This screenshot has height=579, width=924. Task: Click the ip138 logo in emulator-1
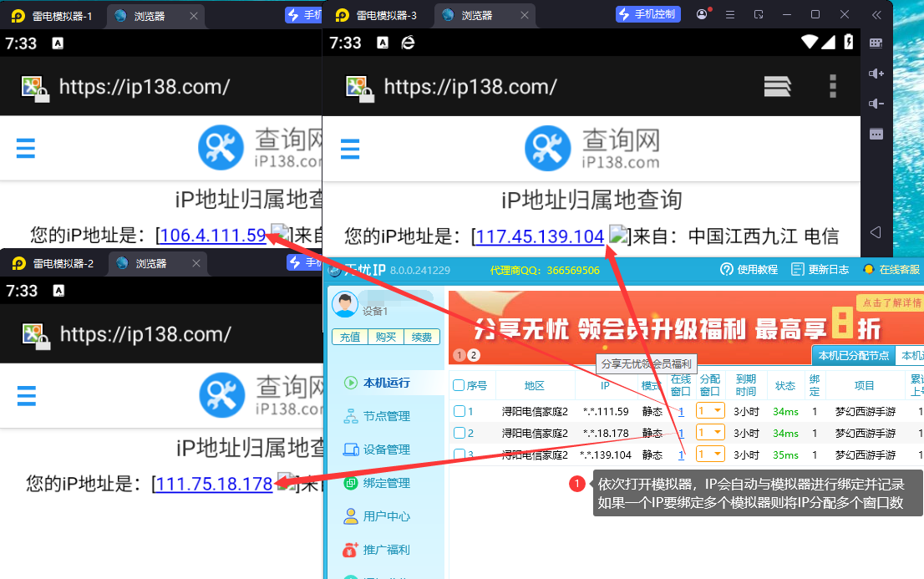tap(260, 147)
